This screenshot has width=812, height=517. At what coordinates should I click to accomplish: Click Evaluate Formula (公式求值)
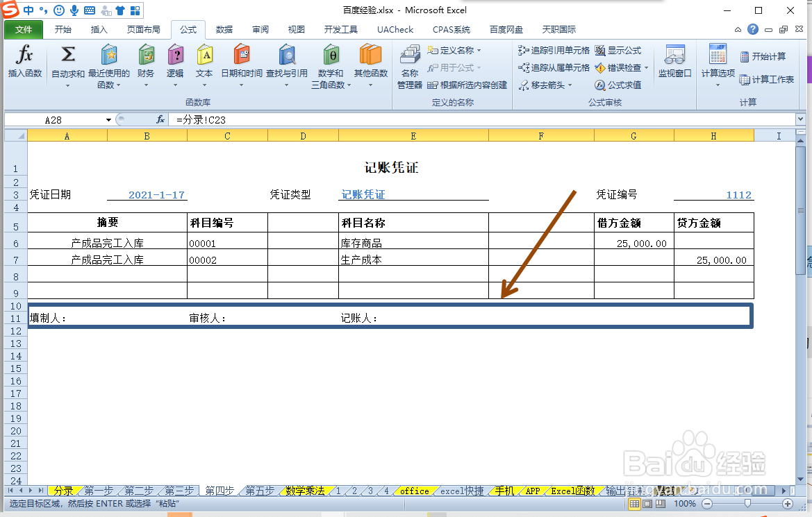[x=618, y=85]
